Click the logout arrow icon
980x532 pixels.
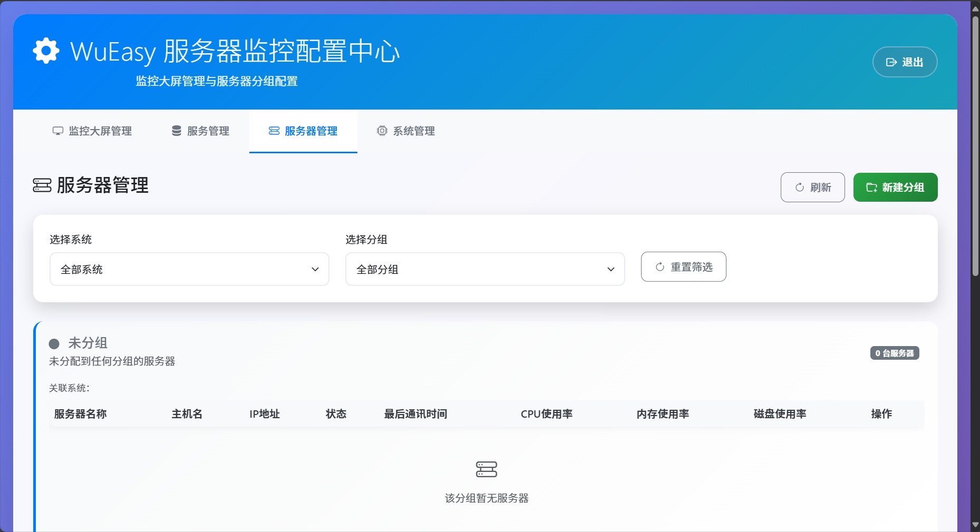(x=891, y=62)
